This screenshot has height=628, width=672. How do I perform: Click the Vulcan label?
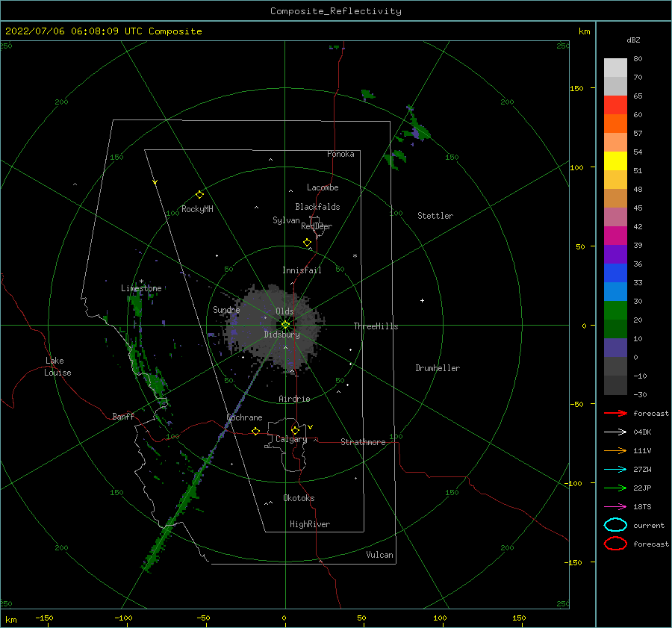click(380, 555)
